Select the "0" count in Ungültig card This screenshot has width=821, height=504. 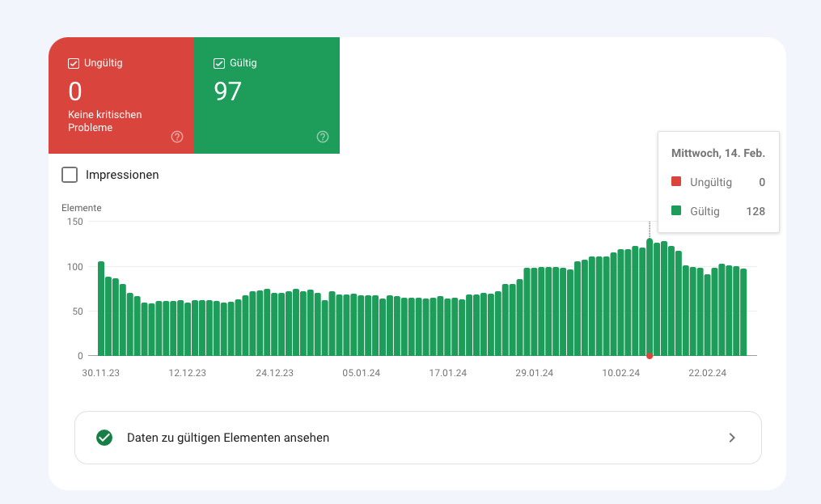[75, 91]
